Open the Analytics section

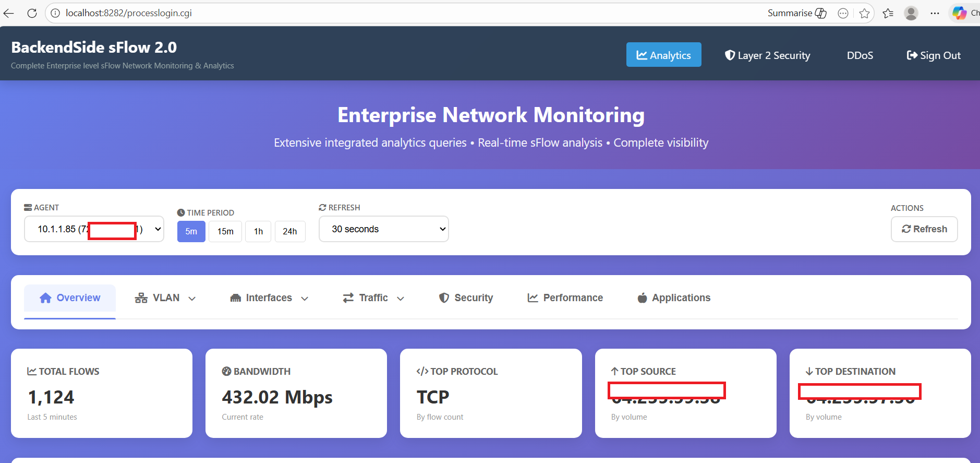[663, 55]
